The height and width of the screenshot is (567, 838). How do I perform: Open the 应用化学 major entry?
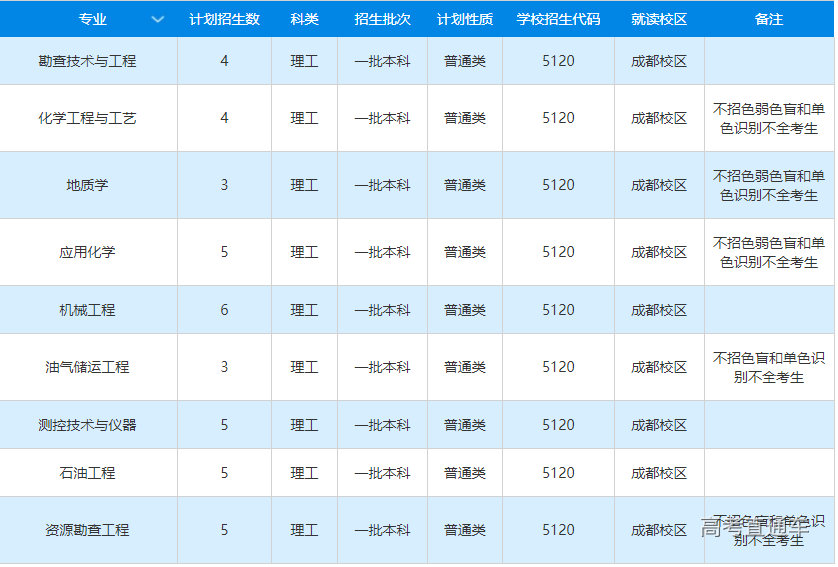coord(87,252)
